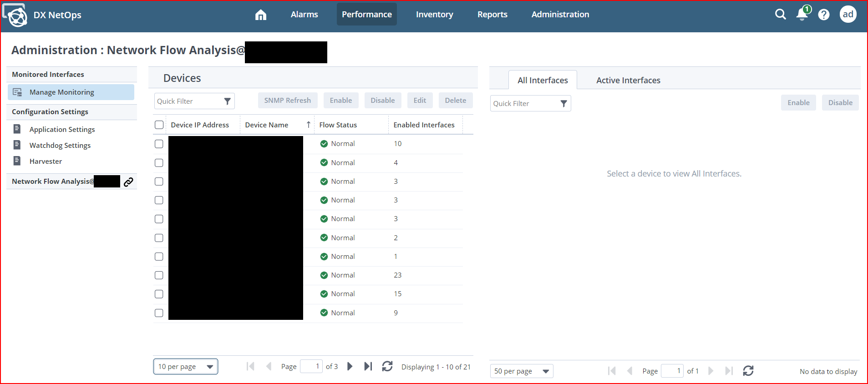
Task: Click the link icon beside Network Flow Analysis
Action: tap(129, 182)
